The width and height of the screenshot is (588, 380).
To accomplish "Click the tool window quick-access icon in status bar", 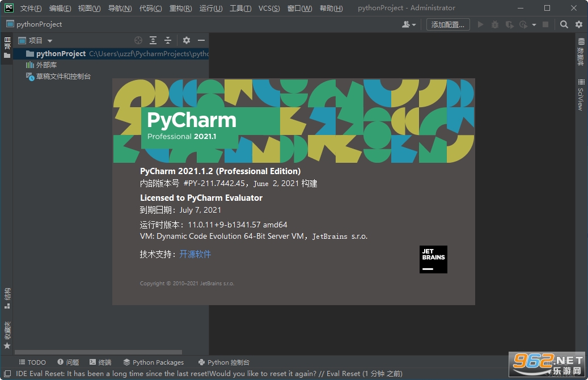I will [7, 373].
